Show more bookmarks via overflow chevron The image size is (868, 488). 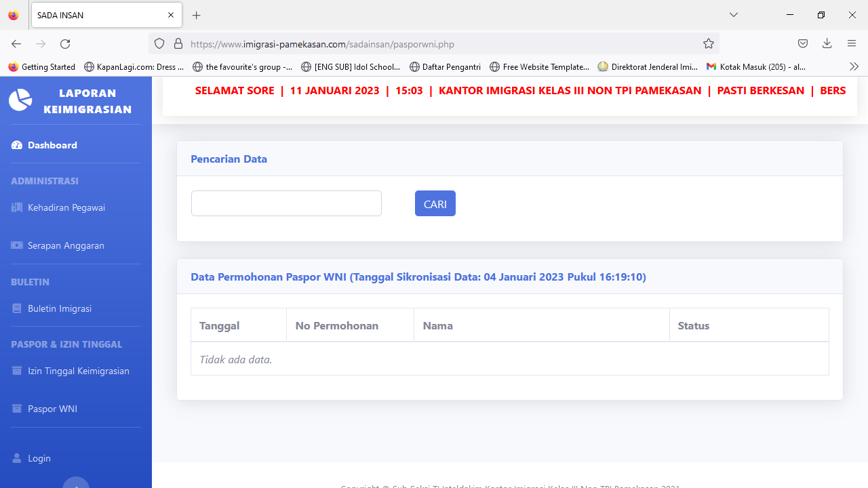(x=854, y=66)
